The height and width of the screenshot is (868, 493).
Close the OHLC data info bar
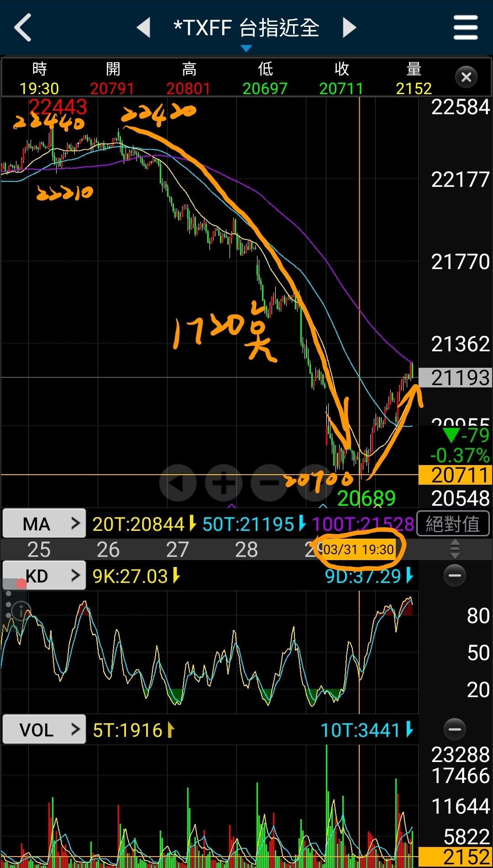pyautogui.click(x=466, y=77)
